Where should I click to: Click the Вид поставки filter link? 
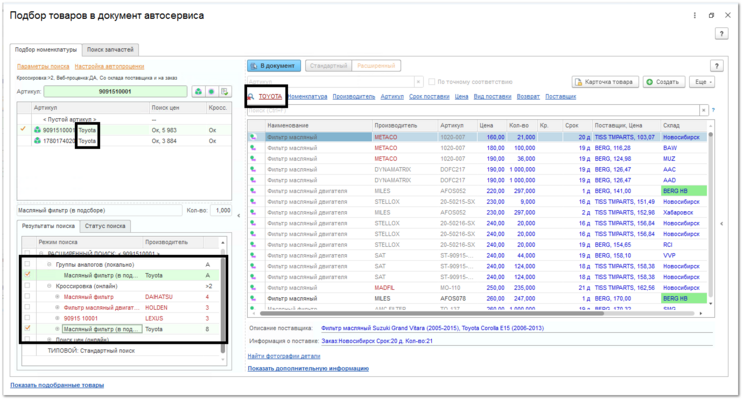(x=492, y=97)
